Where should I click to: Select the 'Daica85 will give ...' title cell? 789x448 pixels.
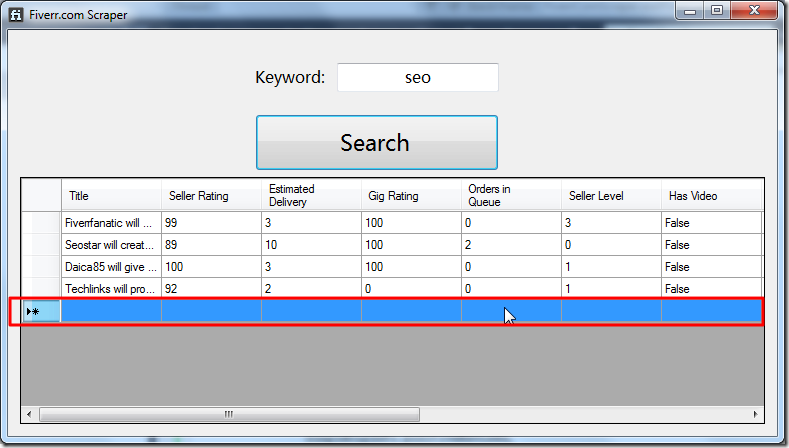(111, 267)
